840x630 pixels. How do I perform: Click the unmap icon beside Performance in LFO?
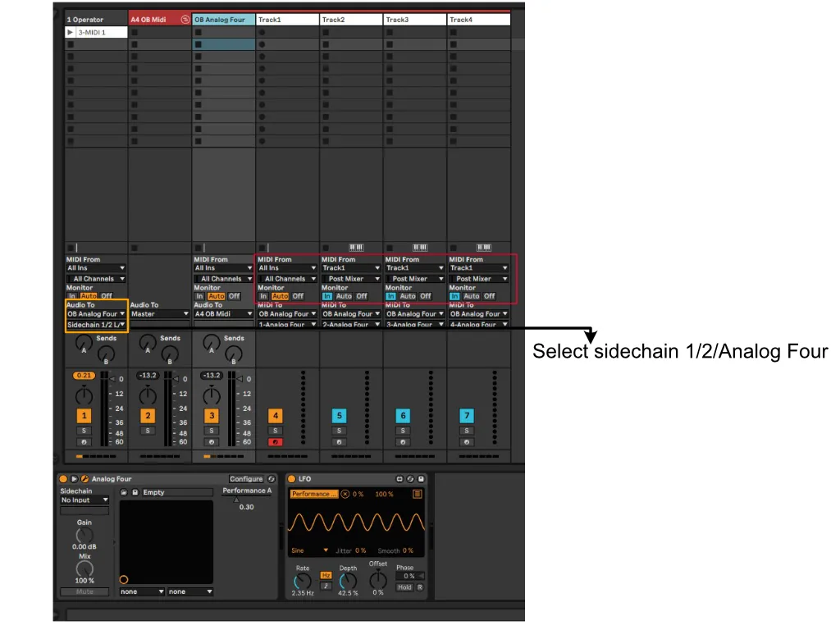tap(345, 494)
